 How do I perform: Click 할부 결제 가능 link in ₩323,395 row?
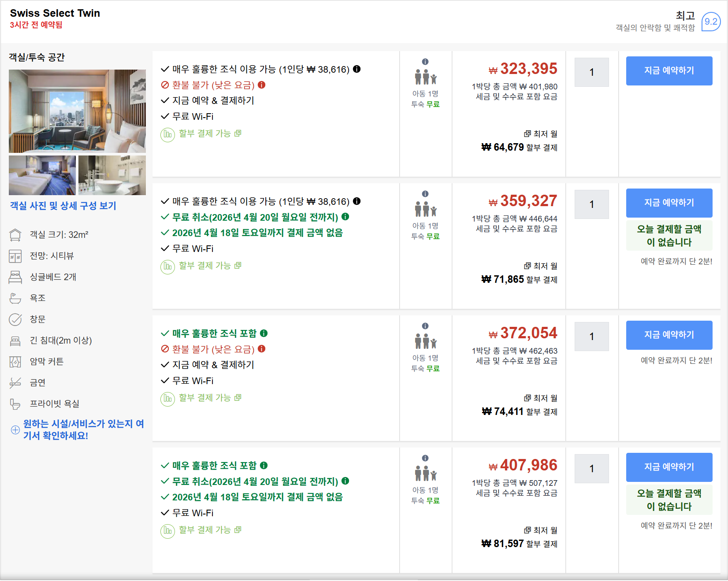pos(205,133)
